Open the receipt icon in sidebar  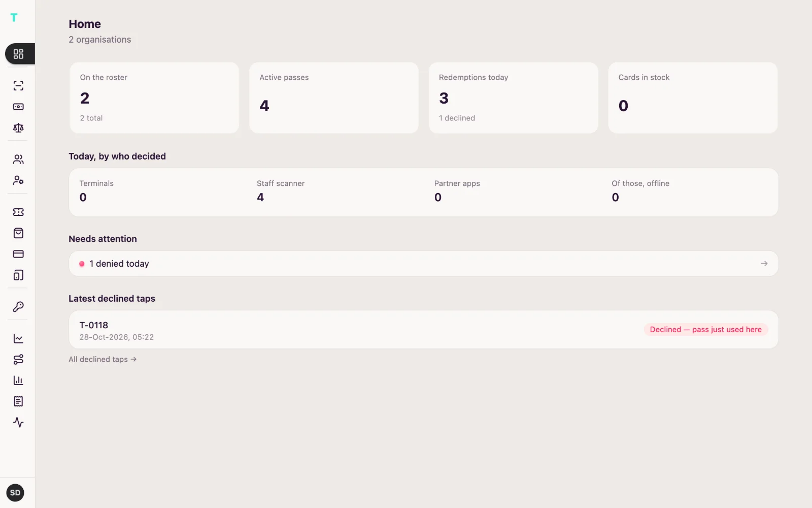pos(18,401)
